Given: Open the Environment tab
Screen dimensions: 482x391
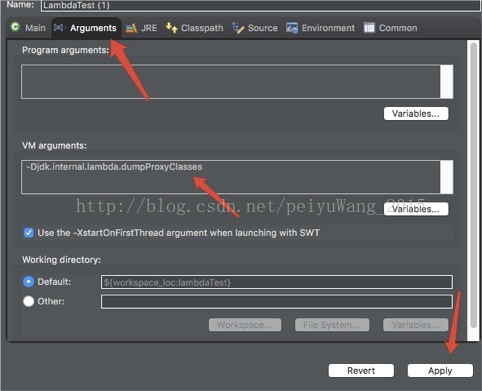Looking at the screenshot, I should pos(320,28).
